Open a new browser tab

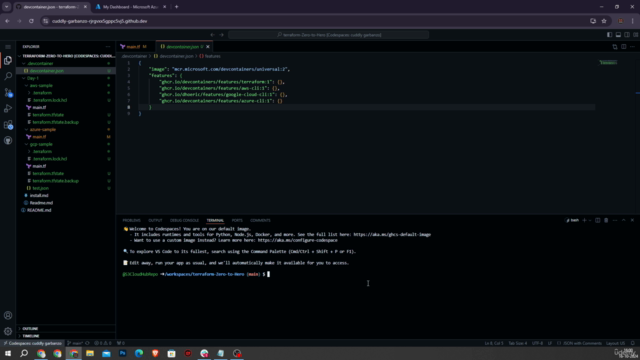(176, 7)
